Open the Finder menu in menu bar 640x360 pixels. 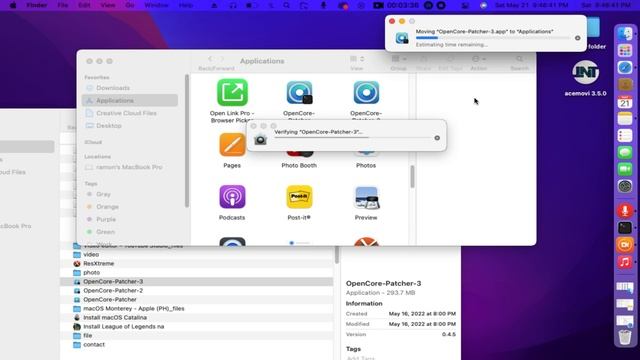click(x=36, y=5)
